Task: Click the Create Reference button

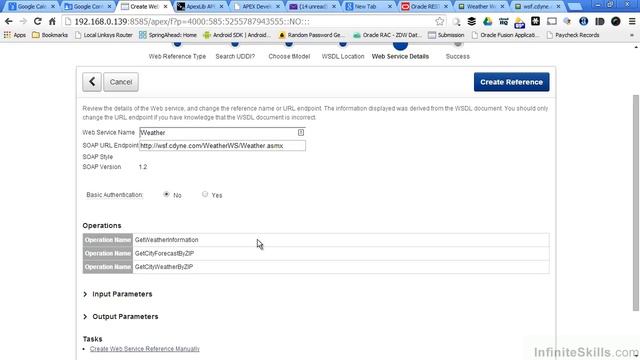Action: point(511,82)
